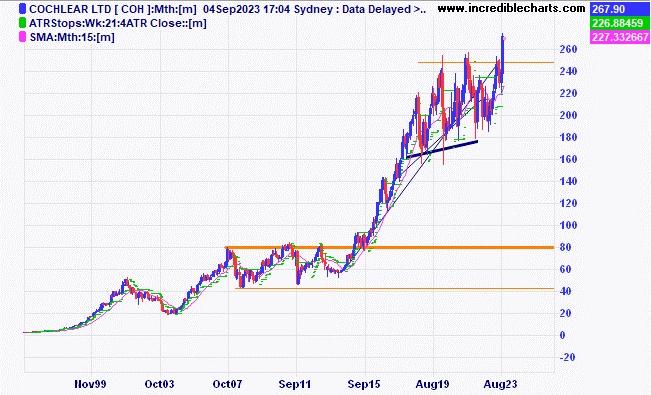Click the Oct03 date axis label

159,384
